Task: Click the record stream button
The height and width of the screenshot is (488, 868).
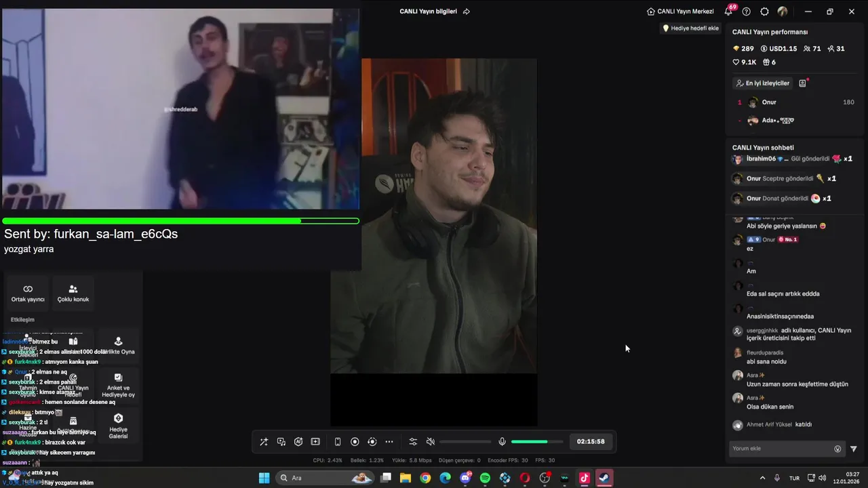Action: [x=355, y=442]
